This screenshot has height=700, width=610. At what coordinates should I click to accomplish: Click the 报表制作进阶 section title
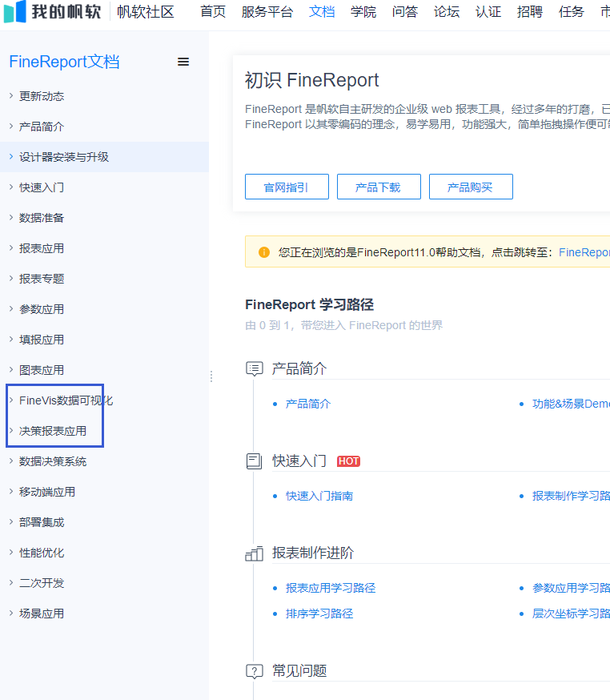(x=313, y=553)
